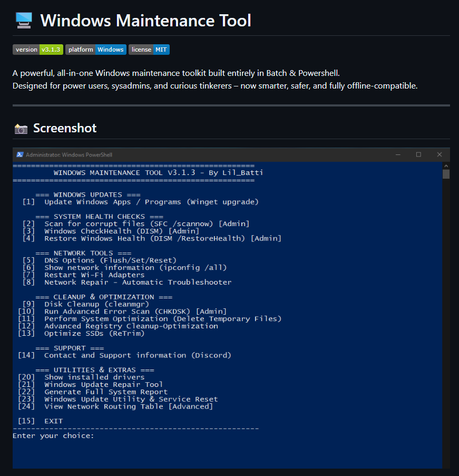The image size is (459, 476).
Task: Maximize the Administrator PowerShell window
Action: [418, 154]
